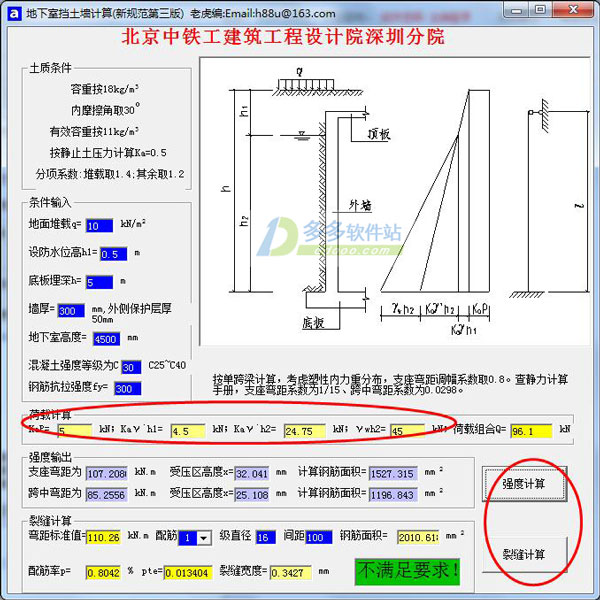Select the Kaγ'h1 value field

[188, 431]
